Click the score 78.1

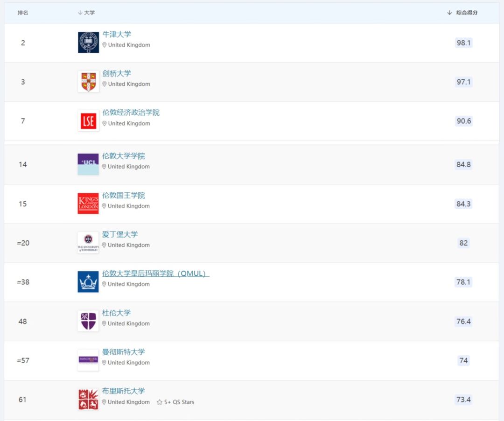(x=463, y=282)
